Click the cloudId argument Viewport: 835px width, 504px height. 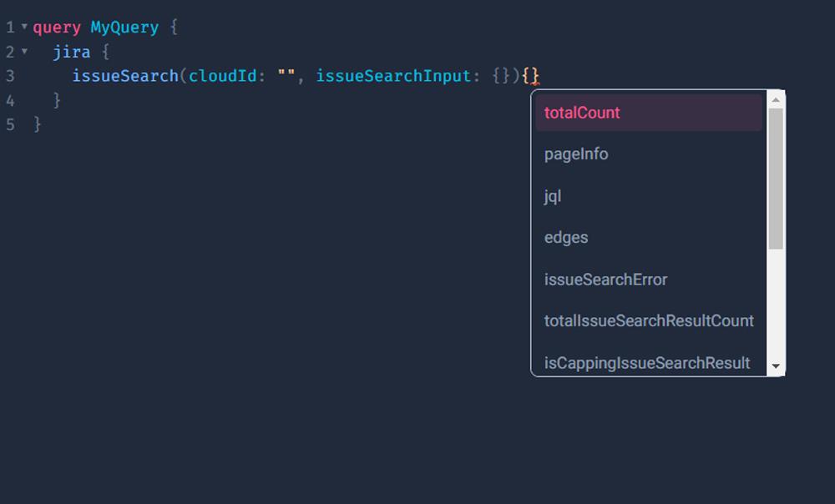coord(223,76)
